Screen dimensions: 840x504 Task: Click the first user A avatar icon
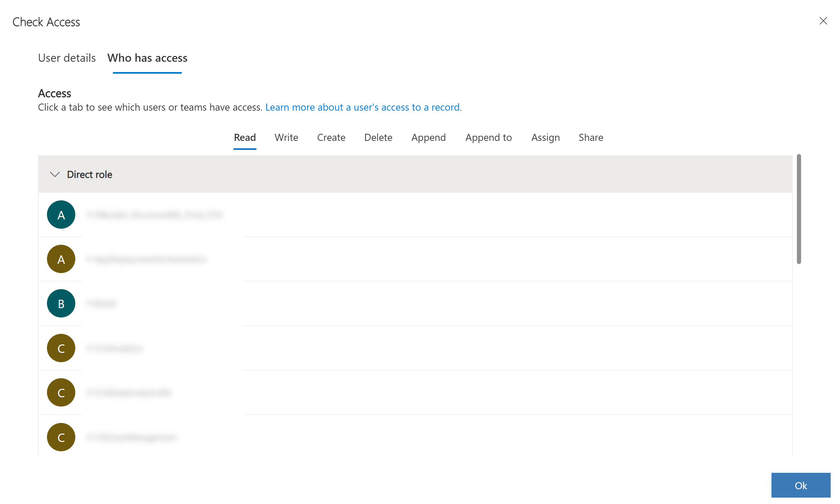(x=61, y=214)
